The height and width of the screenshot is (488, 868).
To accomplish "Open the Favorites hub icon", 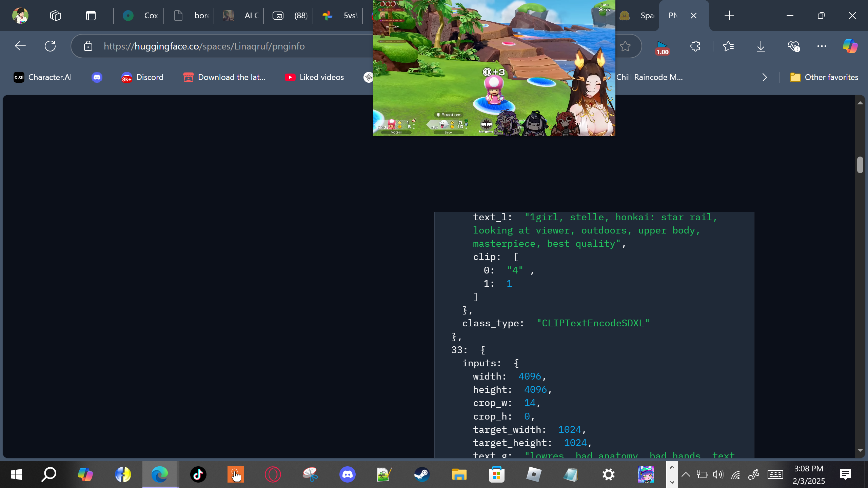I will click(x=728, y=46).
